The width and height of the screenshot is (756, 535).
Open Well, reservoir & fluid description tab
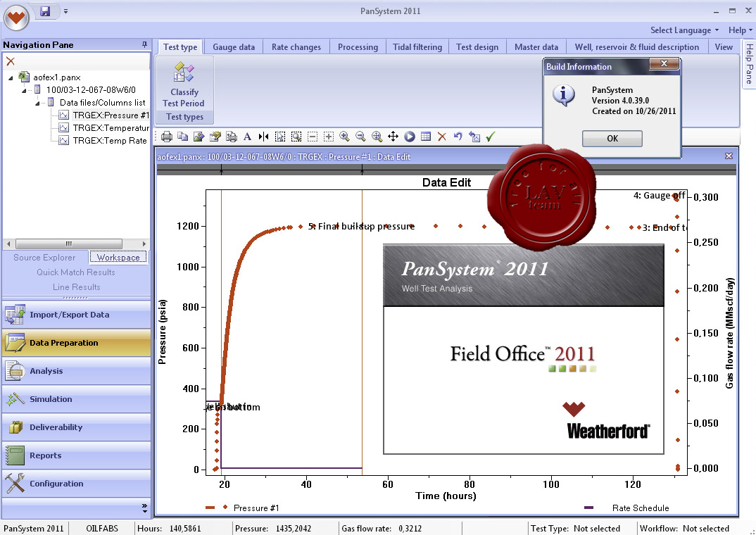click(x=637, y=47)
